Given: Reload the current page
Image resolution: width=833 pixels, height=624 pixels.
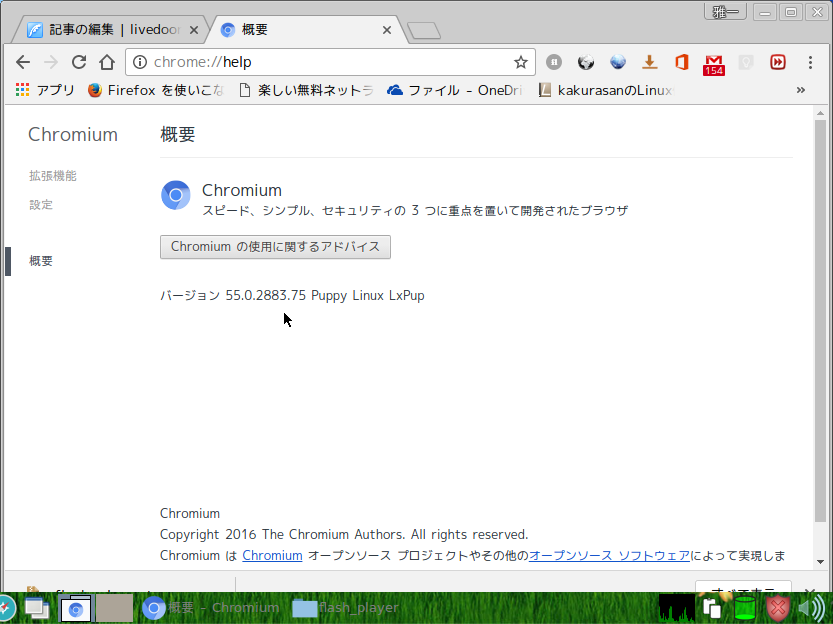Looking at the screenshot, I should click(x=79, y=63).
